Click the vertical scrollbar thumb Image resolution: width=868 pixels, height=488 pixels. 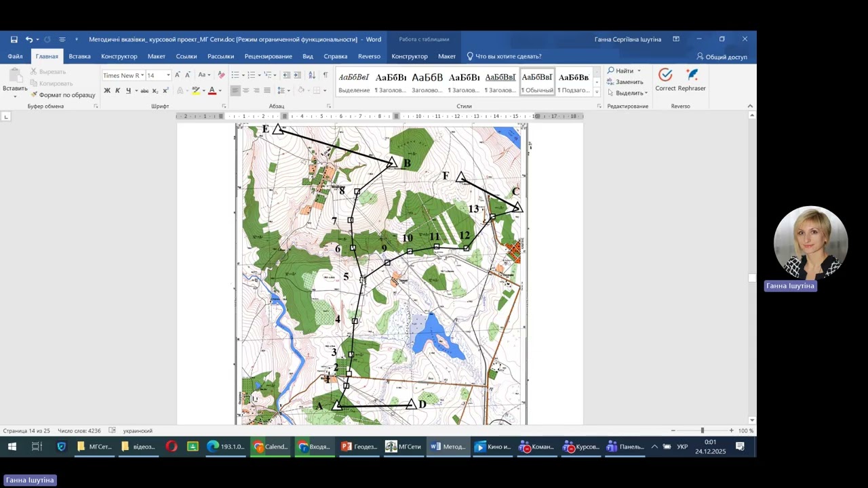pyautogui.click(x=751, y=278)
